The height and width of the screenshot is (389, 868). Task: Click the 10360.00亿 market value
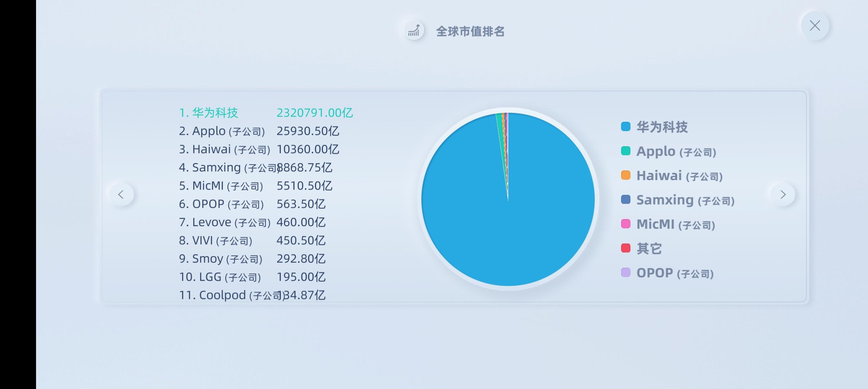click(308, 149)
